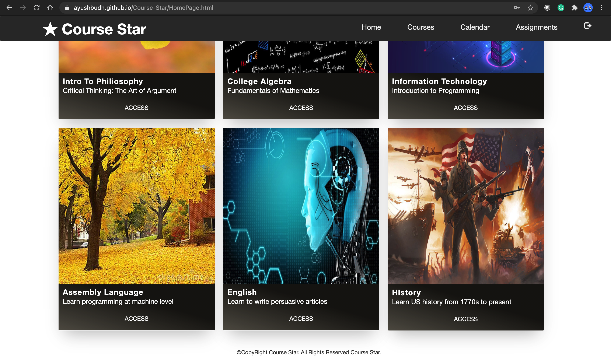
Task: Bookmark this page with star icon
Action: (530, 8)
